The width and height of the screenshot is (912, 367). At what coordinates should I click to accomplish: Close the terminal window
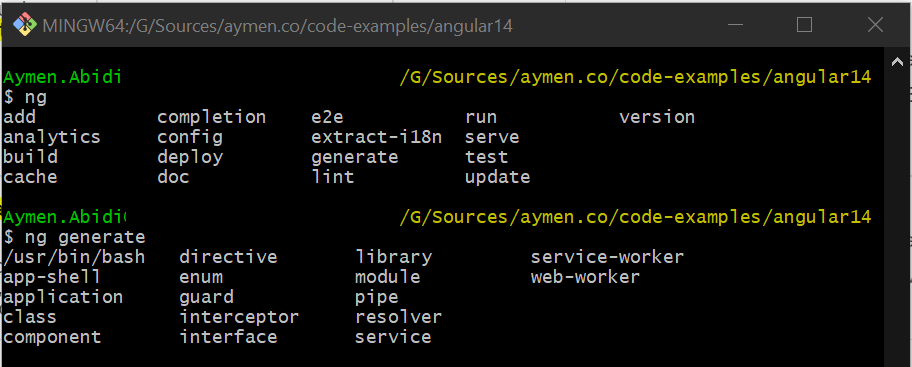(x=875, y=25)
